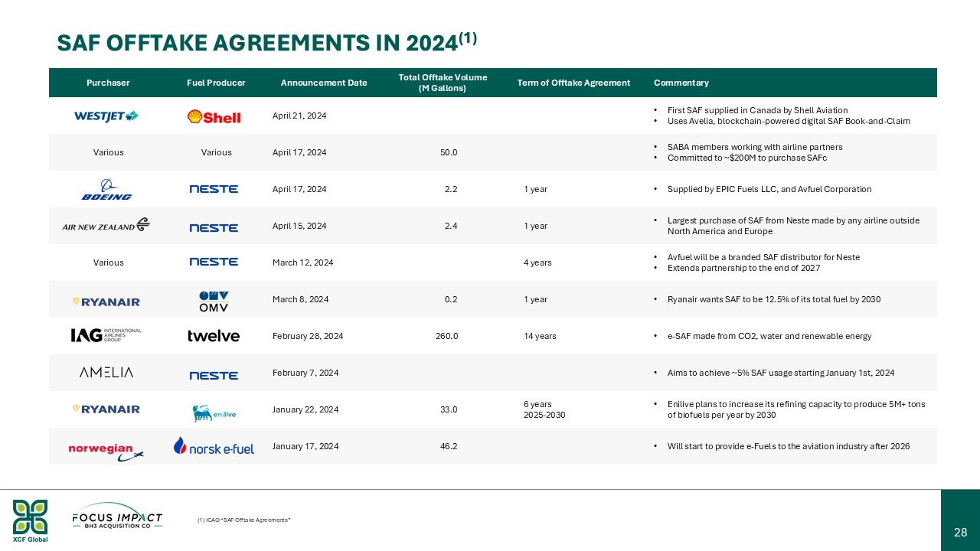Image resolution: width=980 pixels, height=551 pixels.
Task: Click the 50.0 offtake volume value
Action: pos(449,152)
